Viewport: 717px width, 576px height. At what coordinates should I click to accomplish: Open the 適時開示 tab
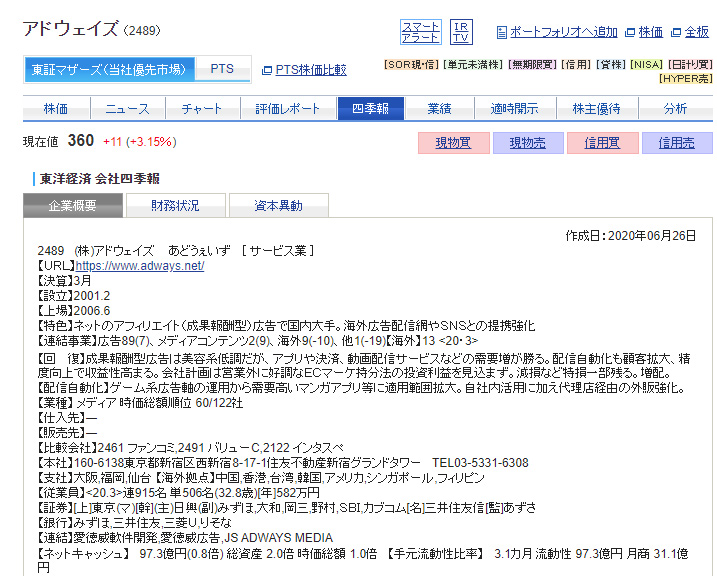pyautogui.click(x=514, y=109)
